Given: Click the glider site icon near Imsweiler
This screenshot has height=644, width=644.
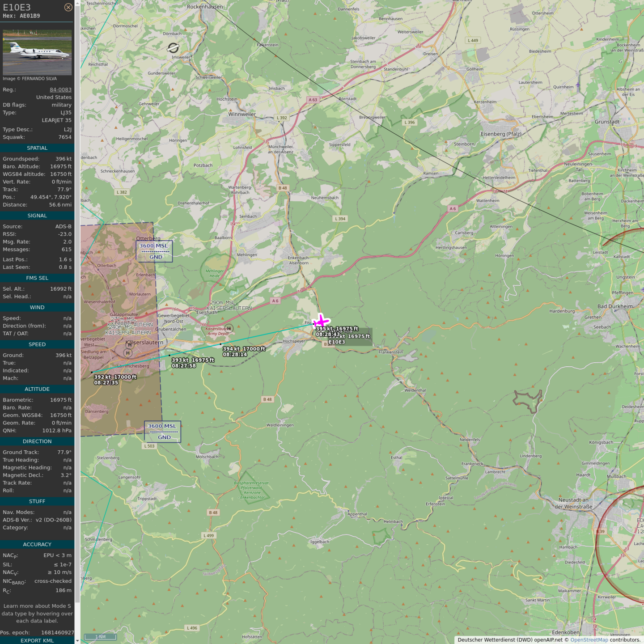Looking at the screenshot, I should pos(173,48).
